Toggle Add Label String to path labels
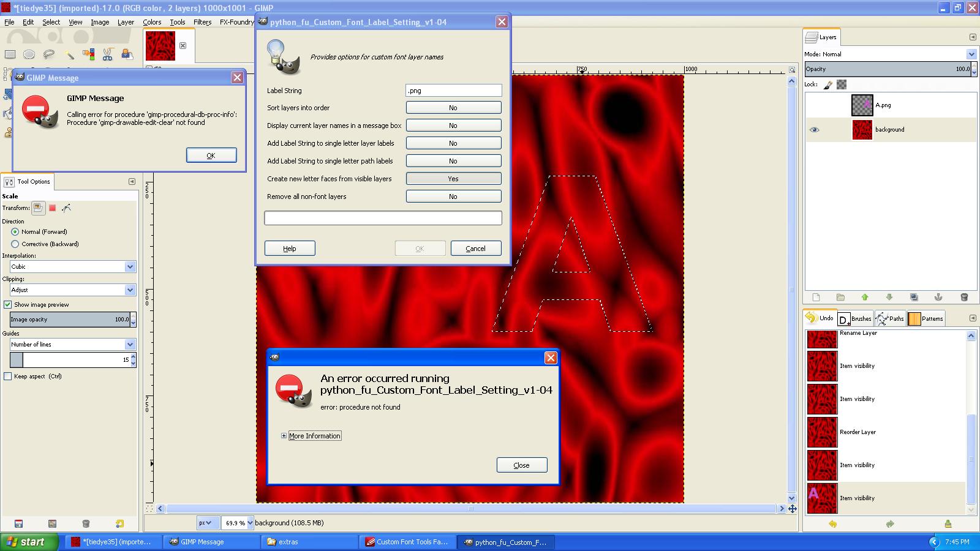The image size is (980, 551). (453, 161)
